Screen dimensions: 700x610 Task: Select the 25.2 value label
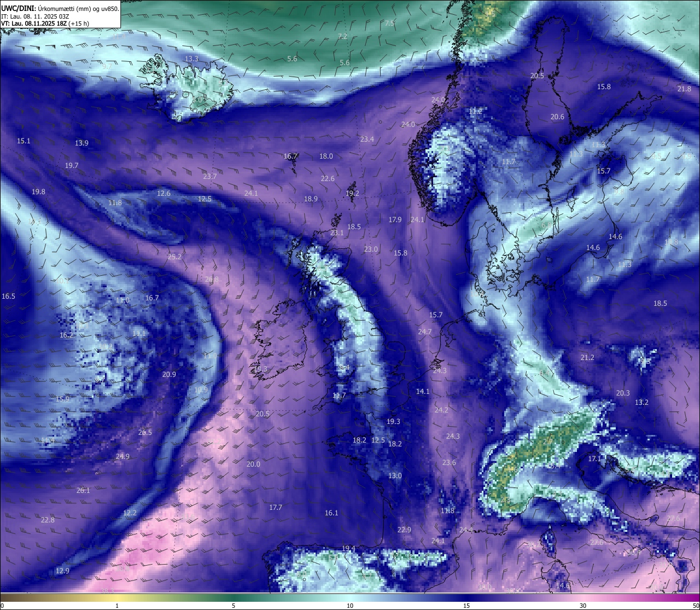point(174,256)
